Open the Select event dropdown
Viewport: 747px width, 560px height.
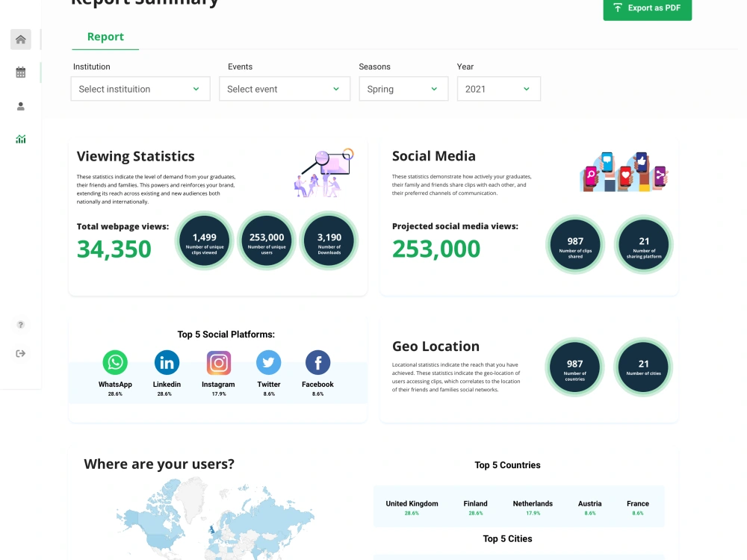(x=285, y=89)
